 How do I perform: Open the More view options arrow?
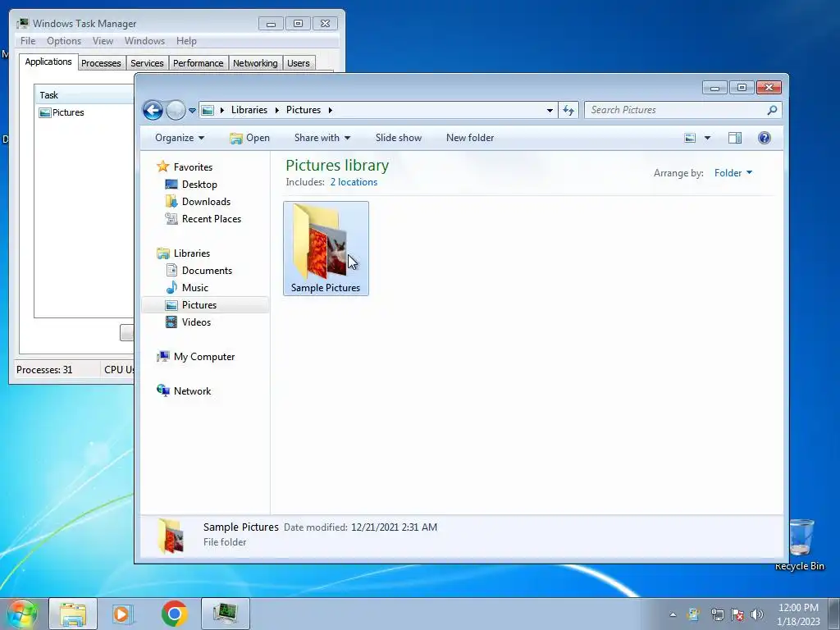(x=707, y=138)
